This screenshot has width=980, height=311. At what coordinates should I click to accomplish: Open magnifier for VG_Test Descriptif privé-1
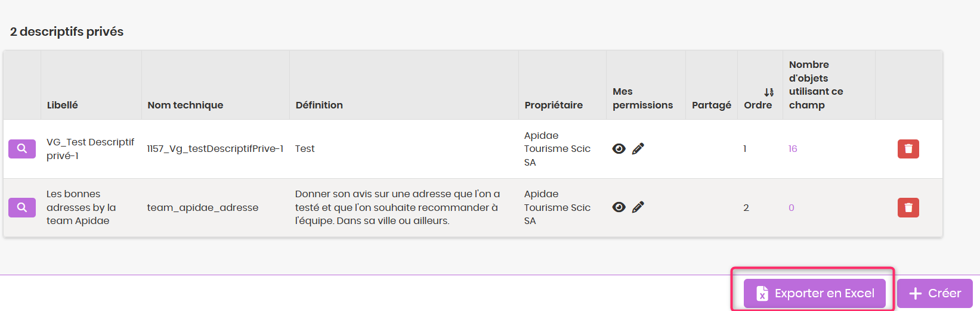[22, 149]
